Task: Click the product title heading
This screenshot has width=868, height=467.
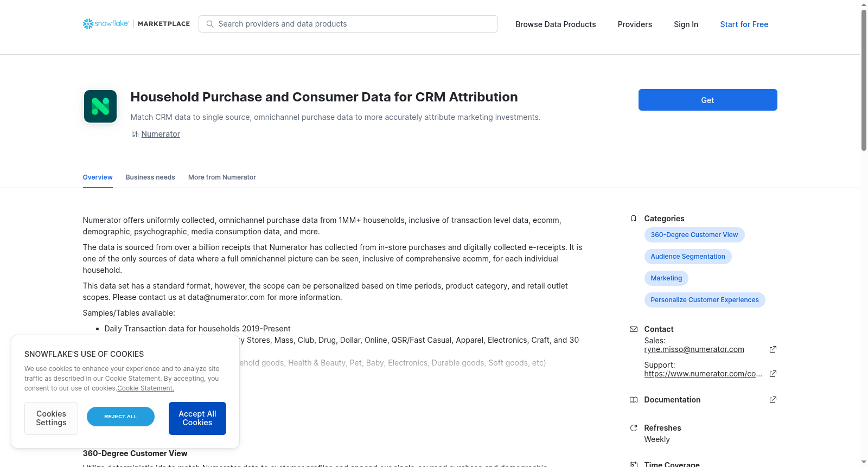Action: 324,97
